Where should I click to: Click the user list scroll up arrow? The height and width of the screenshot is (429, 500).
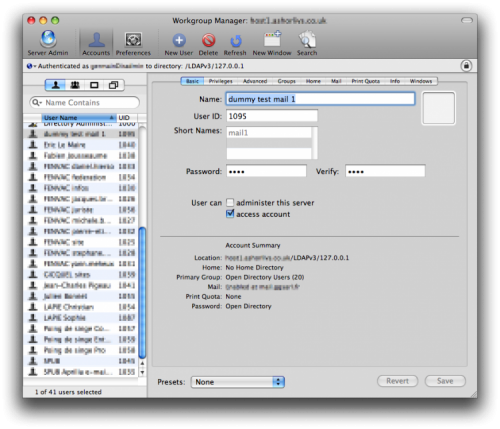[x=142, y=363]
